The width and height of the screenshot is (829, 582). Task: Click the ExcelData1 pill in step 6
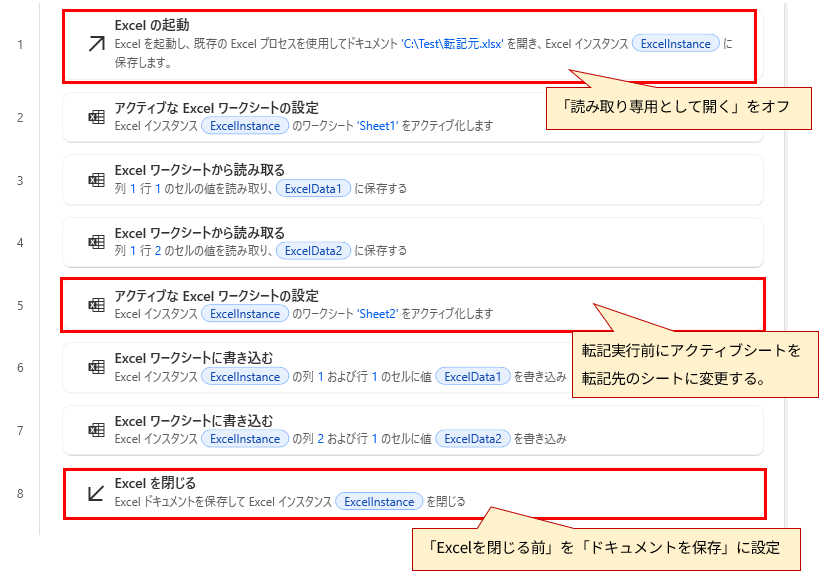[x=472, y=377]
